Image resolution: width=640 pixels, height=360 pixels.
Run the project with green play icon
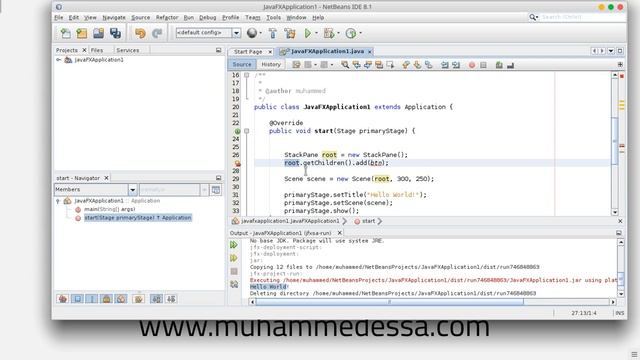pyautogui.click(x=308, y=33)
